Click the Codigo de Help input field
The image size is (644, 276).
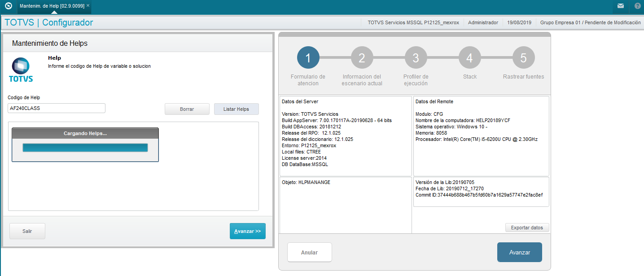click(57, 108)
